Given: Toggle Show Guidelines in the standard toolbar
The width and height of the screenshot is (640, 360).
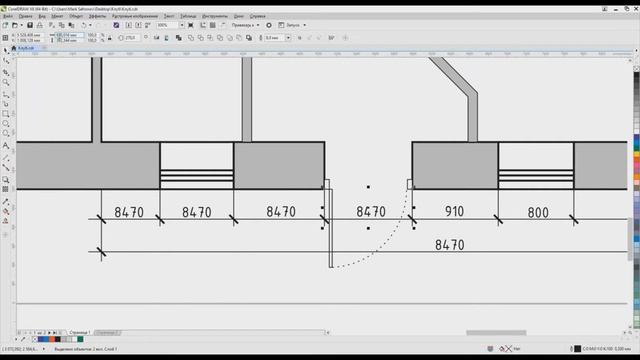Looking at the screenshot, I should click(x=222, y=25).
